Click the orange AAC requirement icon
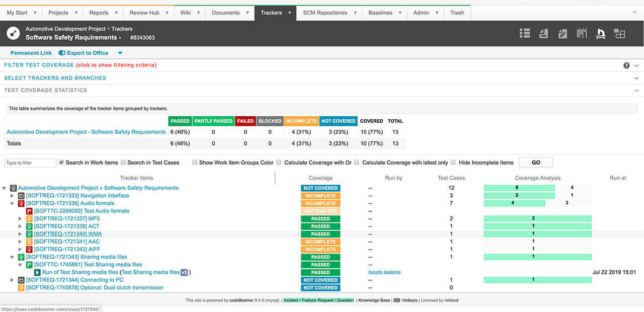 [x=30, y=242]
